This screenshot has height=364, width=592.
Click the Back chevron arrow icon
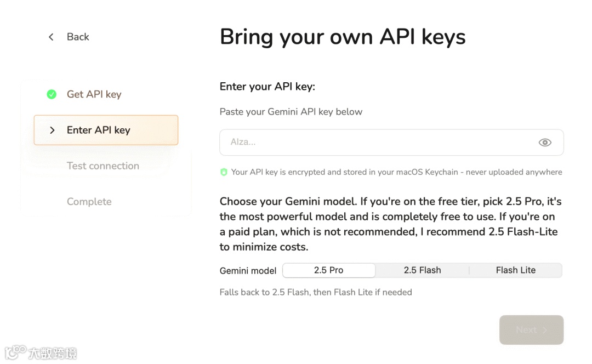[x=51, y=37]
